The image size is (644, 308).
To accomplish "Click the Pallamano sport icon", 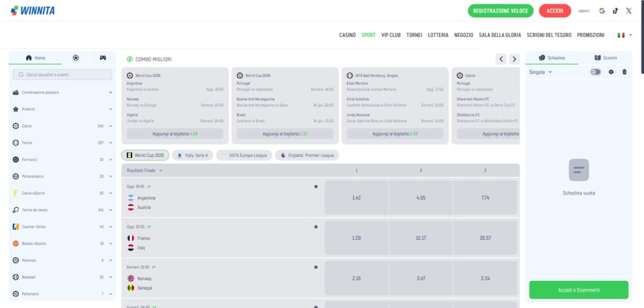I will coord(16,294).
